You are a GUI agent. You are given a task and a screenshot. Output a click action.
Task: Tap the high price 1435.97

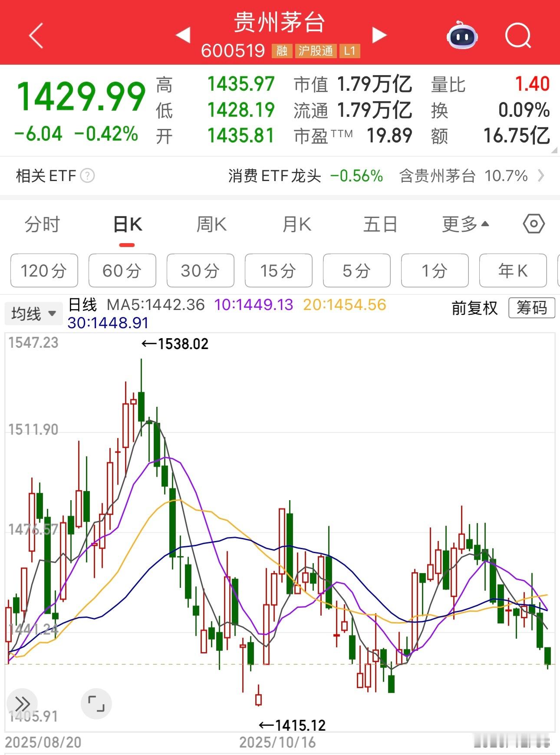click(241, 84)
